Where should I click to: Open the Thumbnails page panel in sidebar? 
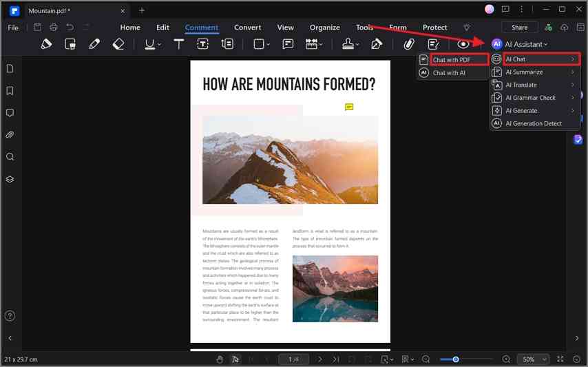(10, 69)
